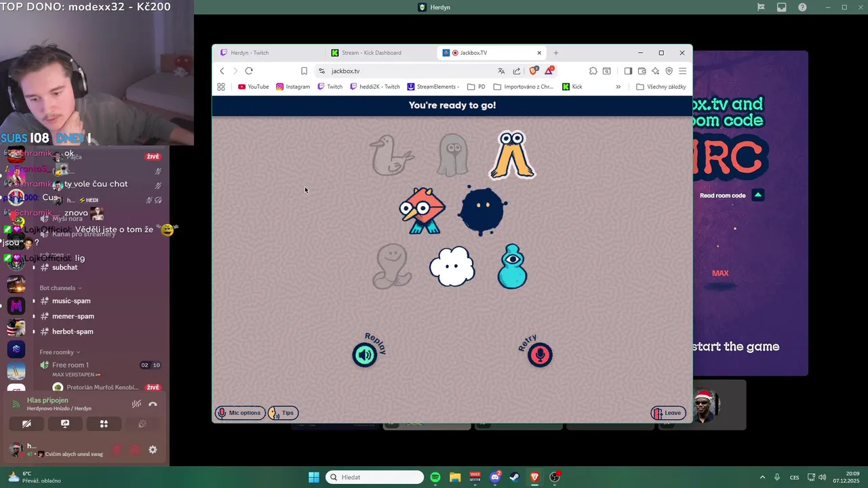The image size is (868, 488).
Task: Leave the Jackbox game
Action: coord(668,413)
